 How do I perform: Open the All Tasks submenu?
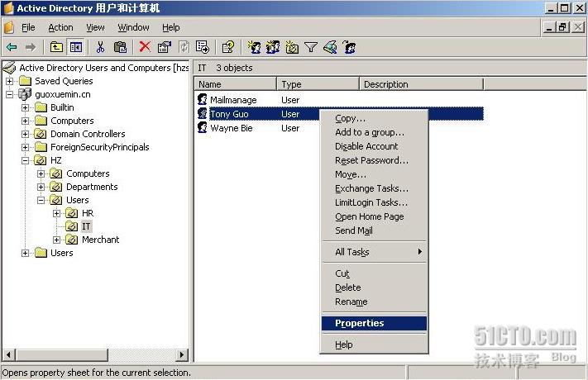375,252
